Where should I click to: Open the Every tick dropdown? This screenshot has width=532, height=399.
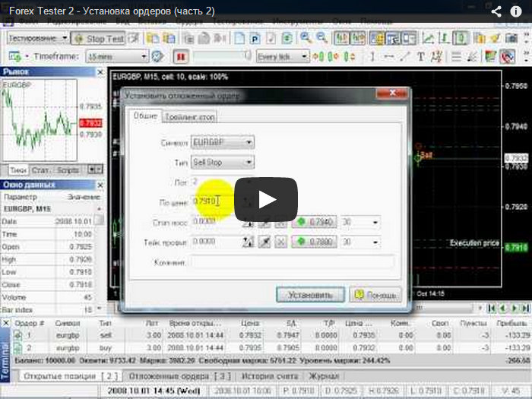click(283, 57)
